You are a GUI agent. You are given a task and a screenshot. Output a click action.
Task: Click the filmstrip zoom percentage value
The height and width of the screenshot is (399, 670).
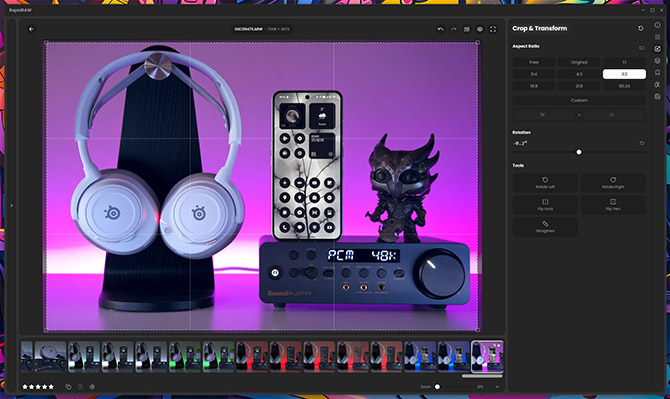[480, 387]
